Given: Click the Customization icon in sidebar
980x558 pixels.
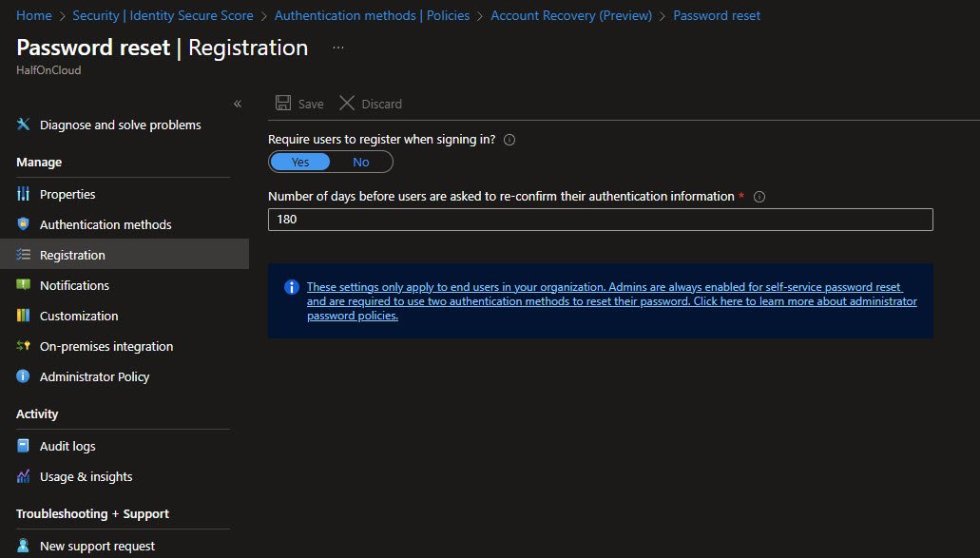Looking at the screenshot, I should [x=24, y=316].
